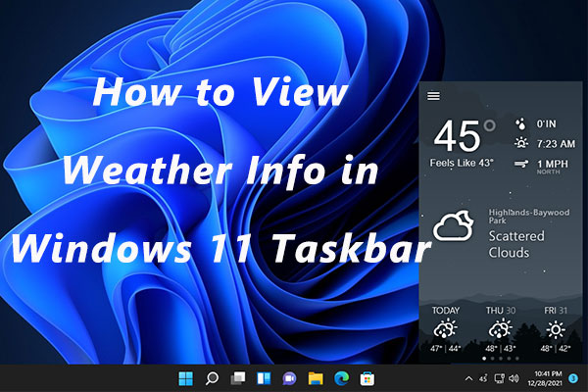
Task: Open the Windows Start menu
Action: (185, 378)
